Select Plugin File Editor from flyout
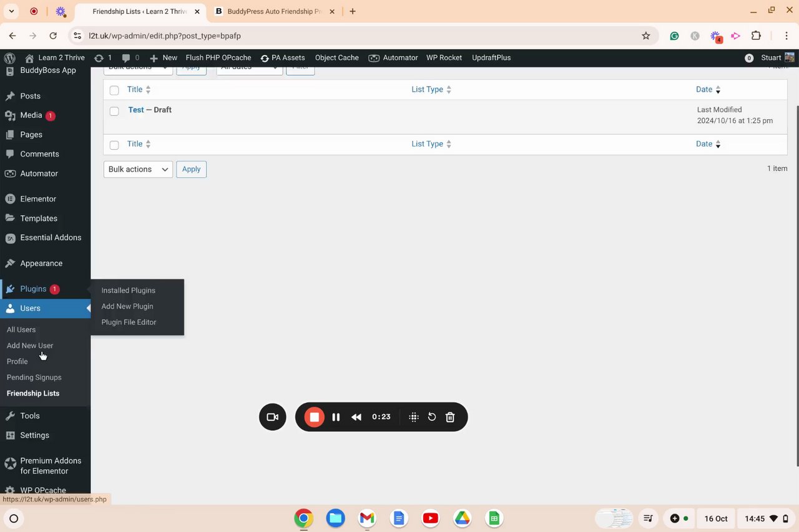The height and width of the screenshot is (532, 799). click(129, 322)
